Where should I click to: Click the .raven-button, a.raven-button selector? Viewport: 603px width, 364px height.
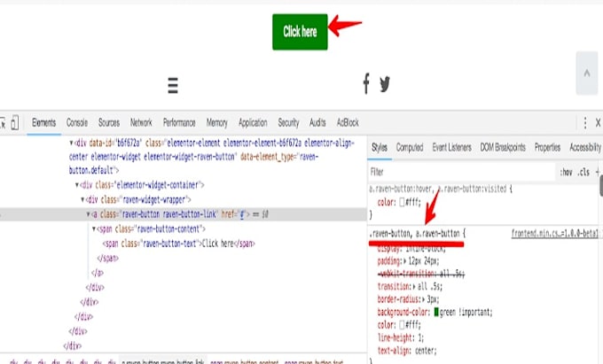click(x=415, y=234)
